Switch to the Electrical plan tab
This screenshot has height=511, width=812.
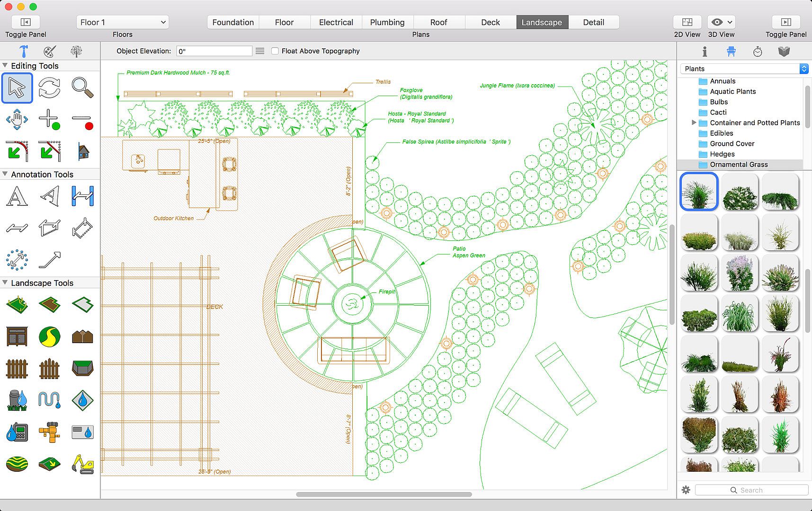click(x=336, y=22)
